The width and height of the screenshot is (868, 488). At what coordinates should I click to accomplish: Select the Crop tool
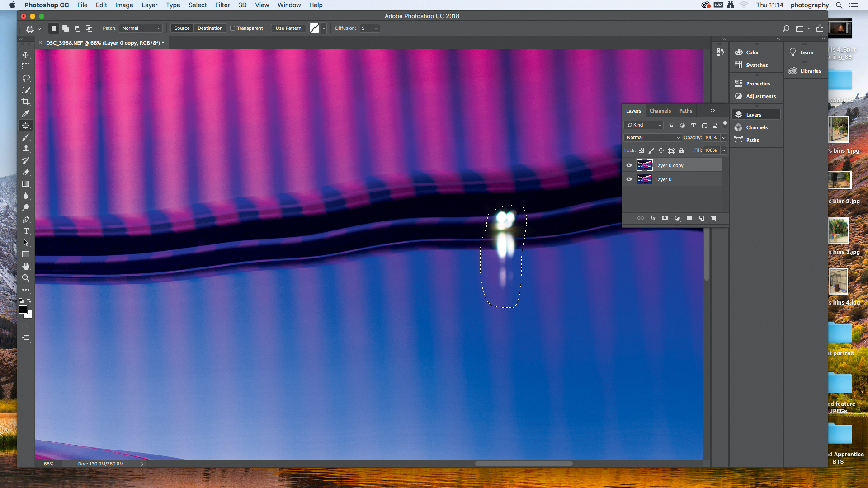26,102
